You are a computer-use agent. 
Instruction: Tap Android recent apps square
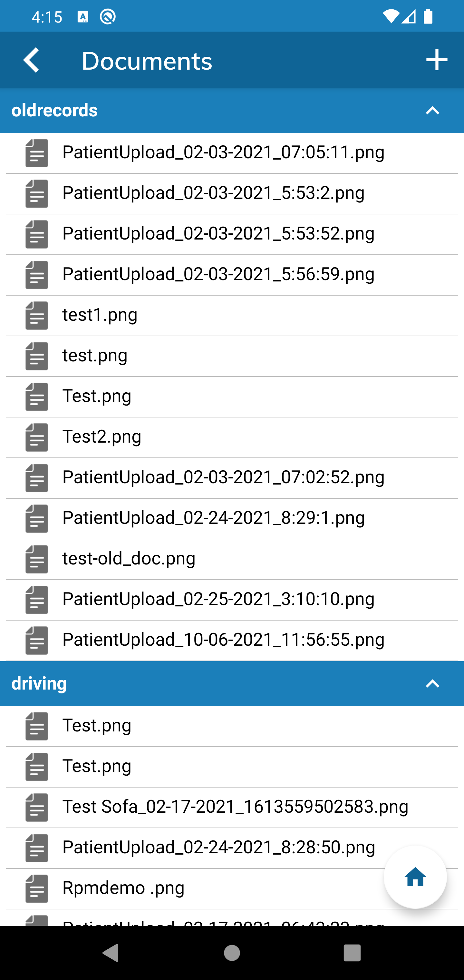coord(352,953)
